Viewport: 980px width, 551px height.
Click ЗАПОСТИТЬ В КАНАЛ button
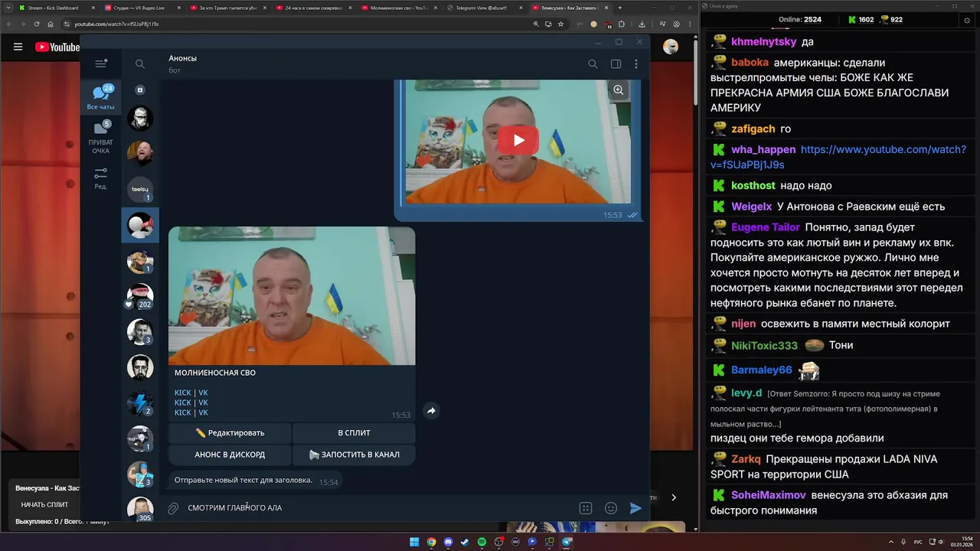click(x=354, y=455)
